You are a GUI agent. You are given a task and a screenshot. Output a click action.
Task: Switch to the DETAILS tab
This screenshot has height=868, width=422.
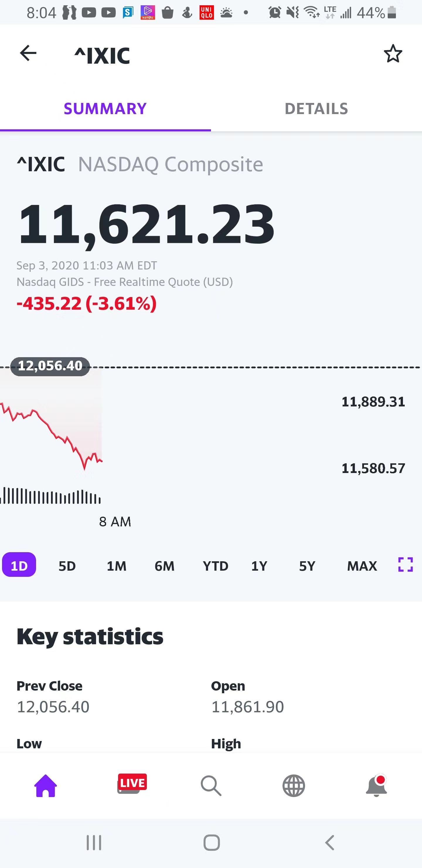(x=316, y=109)
